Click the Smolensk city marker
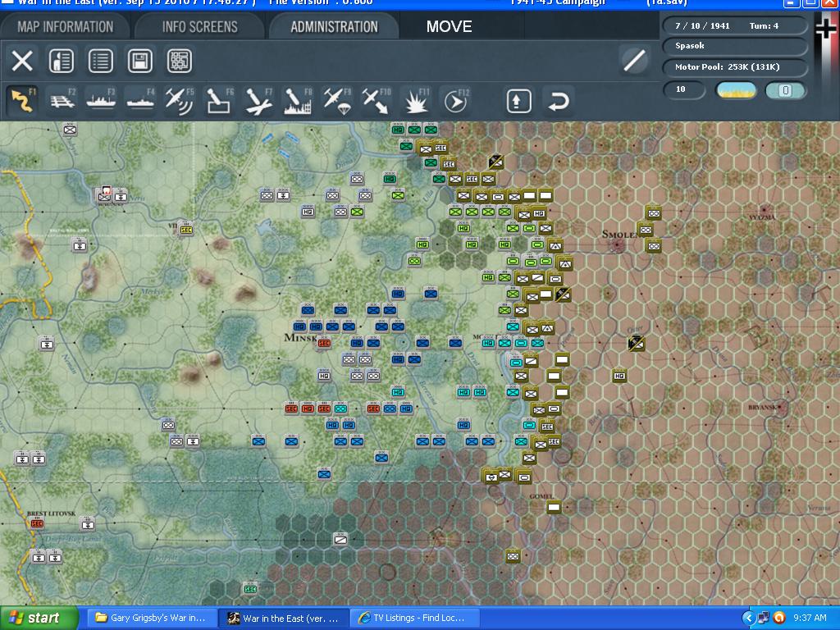Image resolution: width=840 pixels, height=630 pixels. (618, 246)
